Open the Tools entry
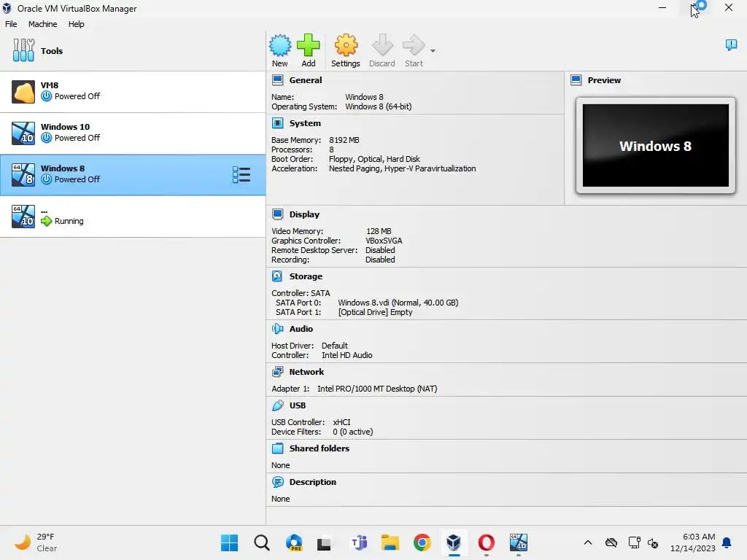The image size is (747, 560). pyautogui.click(x=133, y=50)
